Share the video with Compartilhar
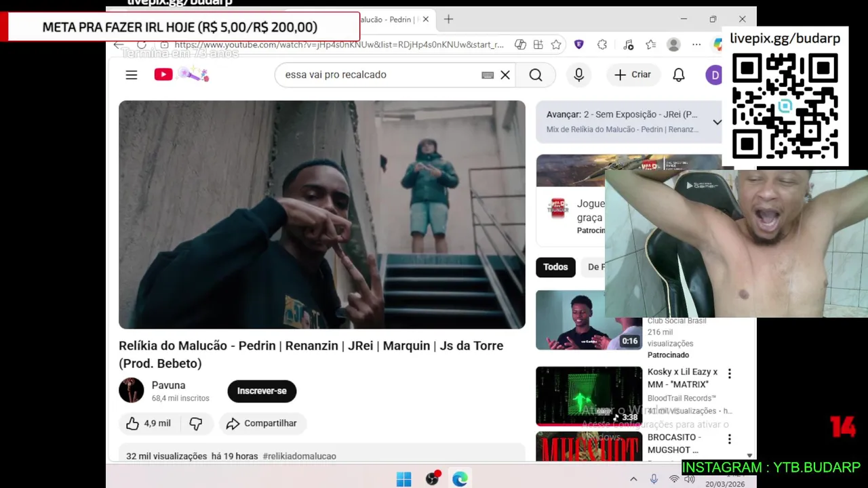Viewport: 868px width, 488px height. [x=262, y=424]
